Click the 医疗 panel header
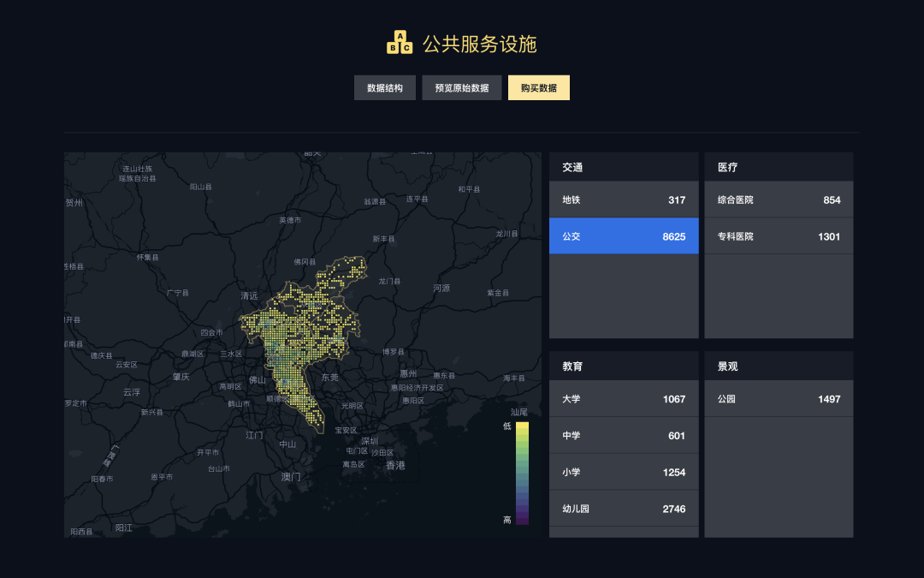Image resolution: width=924 pixels, height=578 pixels. (779, 167)
